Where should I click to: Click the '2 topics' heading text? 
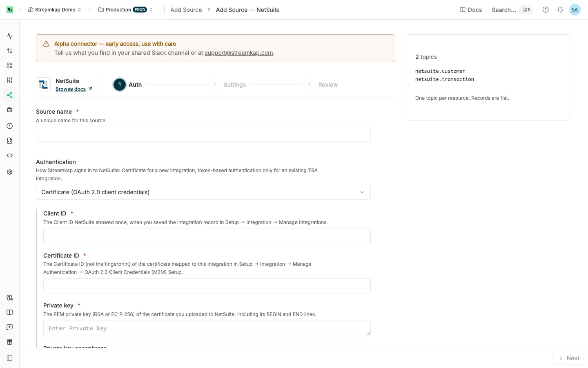426,57
